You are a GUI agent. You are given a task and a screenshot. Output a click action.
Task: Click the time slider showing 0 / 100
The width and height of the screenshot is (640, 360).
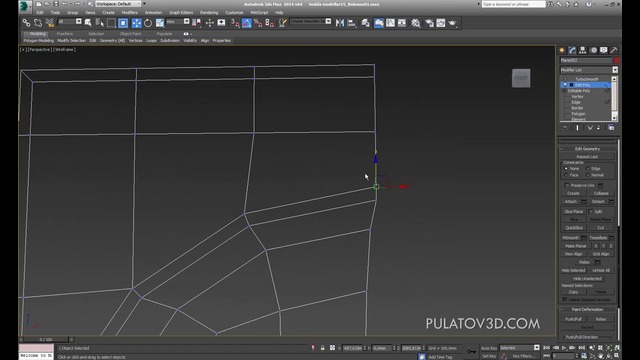(x=46, y=339)
